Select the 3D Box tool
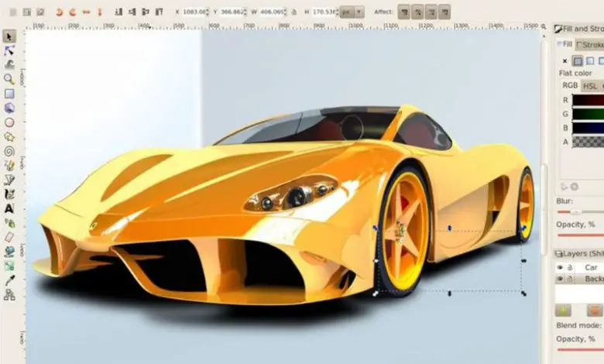 pyautogui.click(x=9, y=108)
